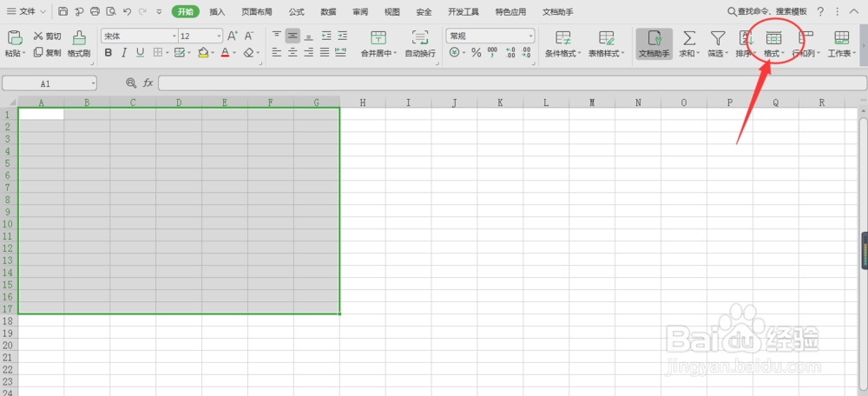The width and height of the screenshot is (868, 396).
Task: Collapse the ribbon with the chevron icon
Action: [853, 11]
